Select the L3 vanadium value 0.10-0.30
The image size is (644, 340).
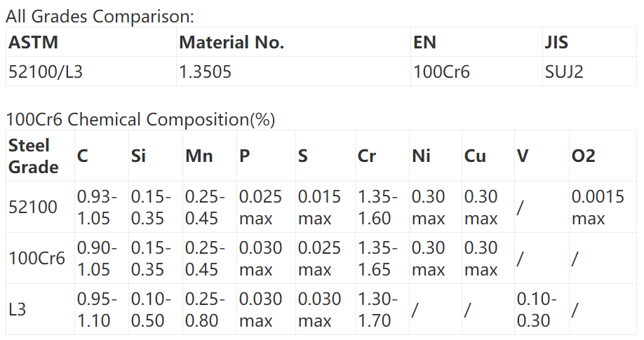pos(537,309)
